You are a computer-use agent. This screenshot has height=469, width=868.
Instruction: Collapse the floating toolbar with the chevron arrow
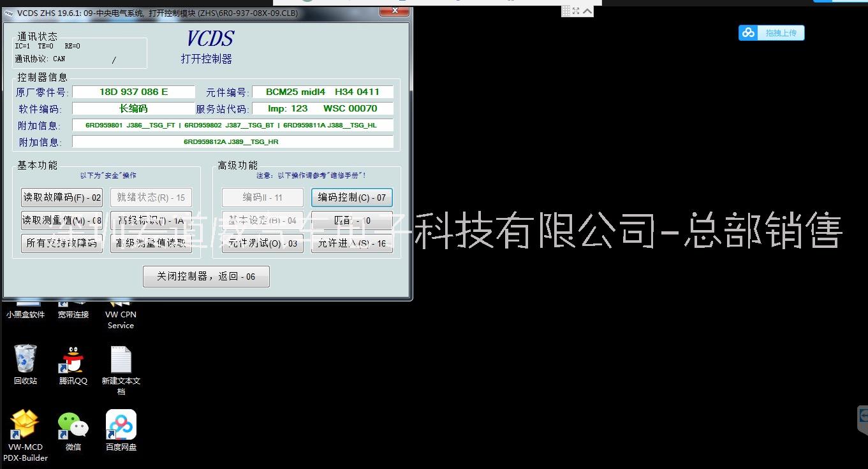click(587, 10)
